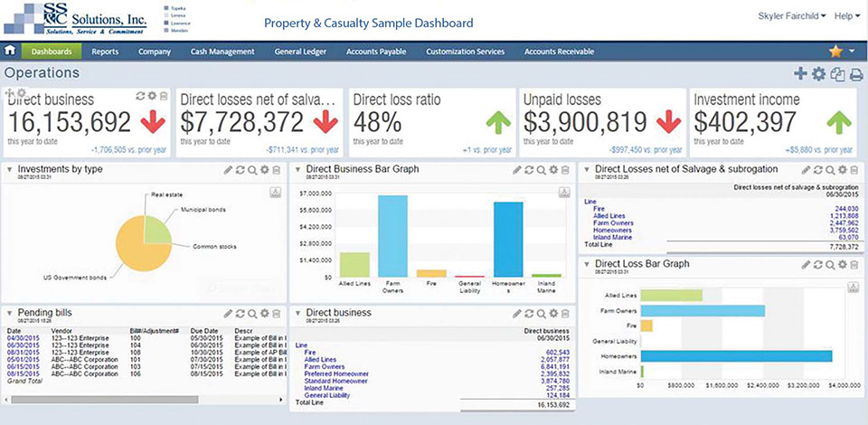Open the Help dropdown menu
The width and height of the screenshot is (868, 425).
pos(847,16)
